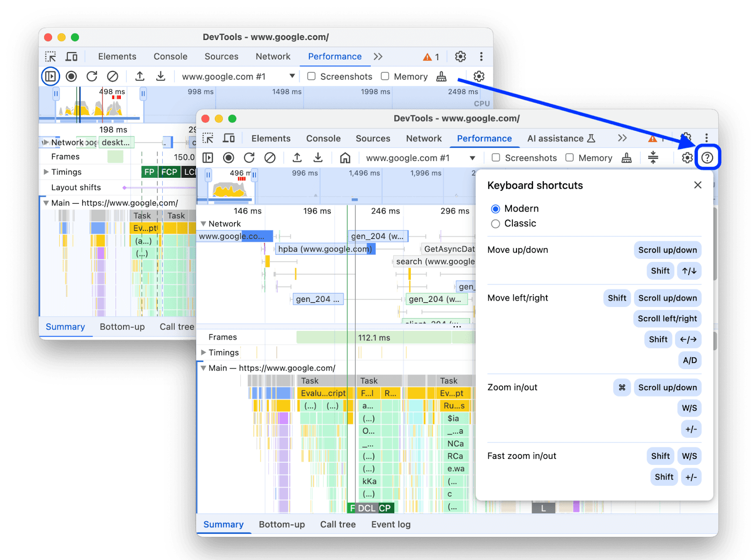Image resolution: width=752 pixels, height=560 pixels.
Task: Select the Modern shortcuts radio button
Action: pos(495,209)
